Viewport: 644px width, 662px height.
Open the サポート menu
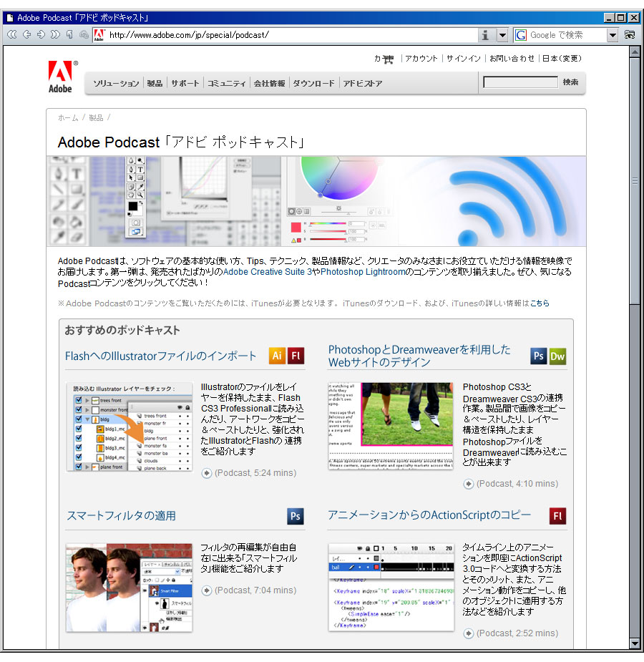tap(185, 83)
